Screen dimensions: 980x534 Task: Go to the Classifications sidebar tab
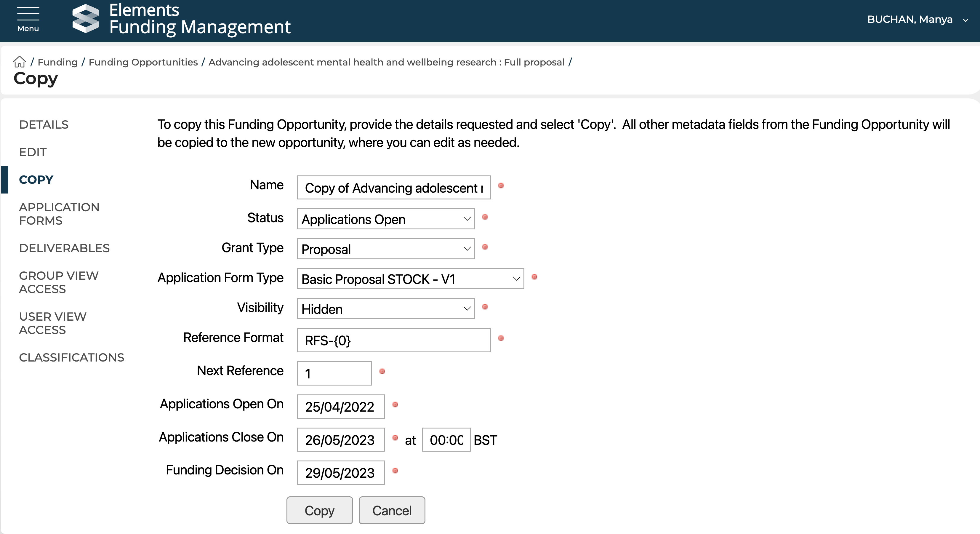click(71, 357)
